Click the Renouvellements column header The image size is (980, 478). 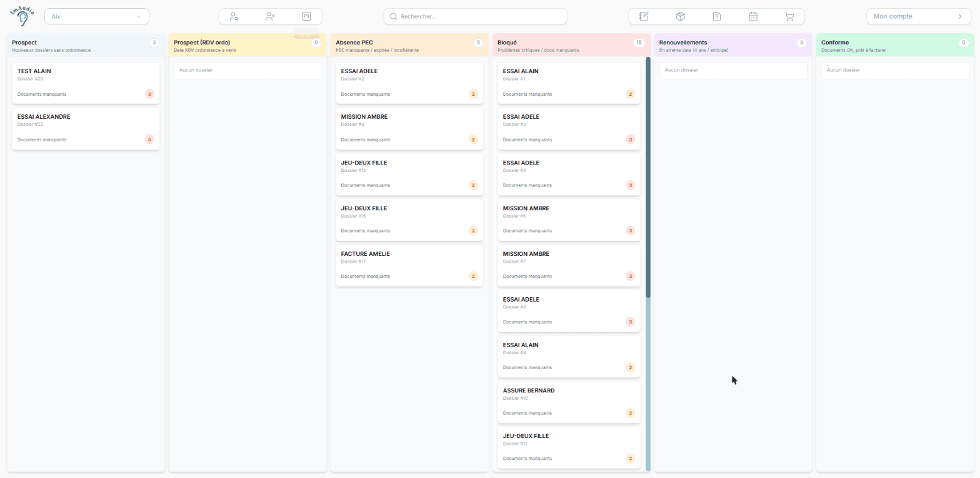pos(733,45)
